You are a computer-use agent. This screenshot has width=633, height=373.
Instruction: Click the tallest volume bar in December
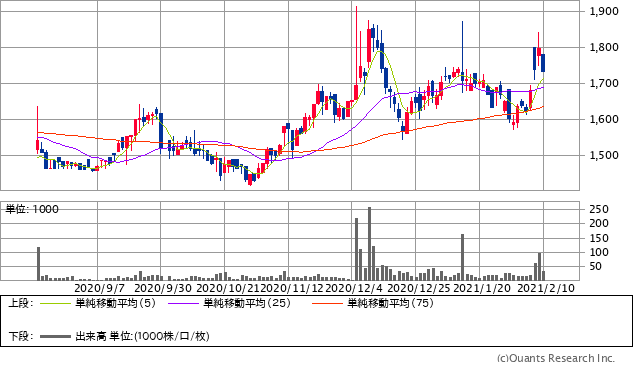[x=369, y=244]
